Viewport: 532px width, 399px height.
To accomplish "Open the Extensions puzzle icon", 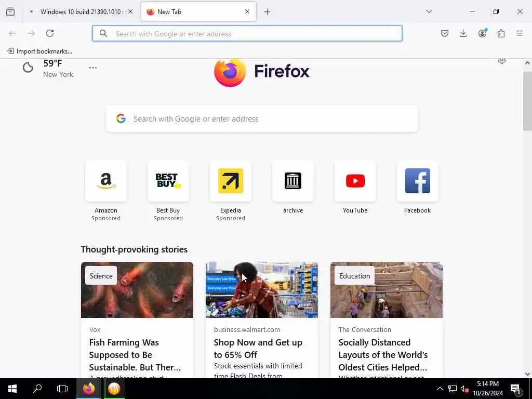I will [x=501, y=33].
